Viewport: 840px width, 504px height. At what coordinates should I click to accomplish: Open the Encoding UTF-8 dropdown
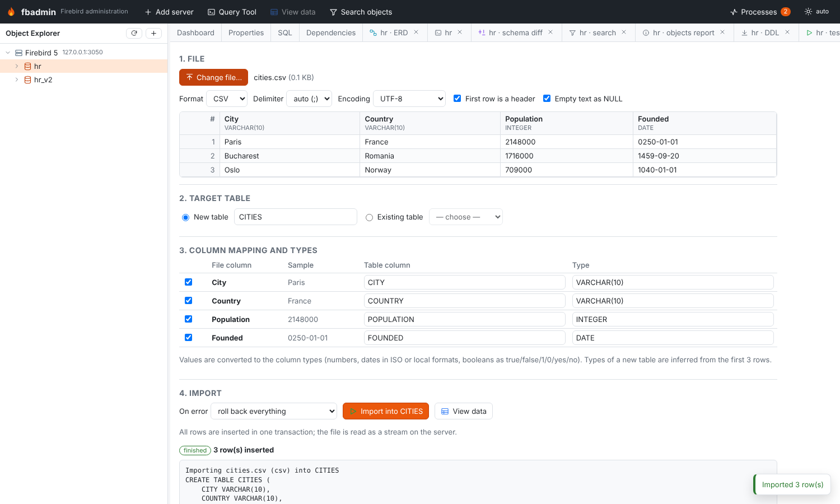click(x=409, y=99)
